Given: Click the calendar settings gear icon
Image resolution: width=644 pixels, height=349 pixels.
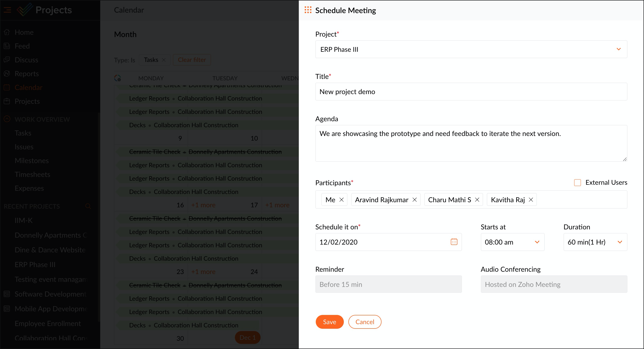Looking at the screenshot, I should click(x=117, y=78).
